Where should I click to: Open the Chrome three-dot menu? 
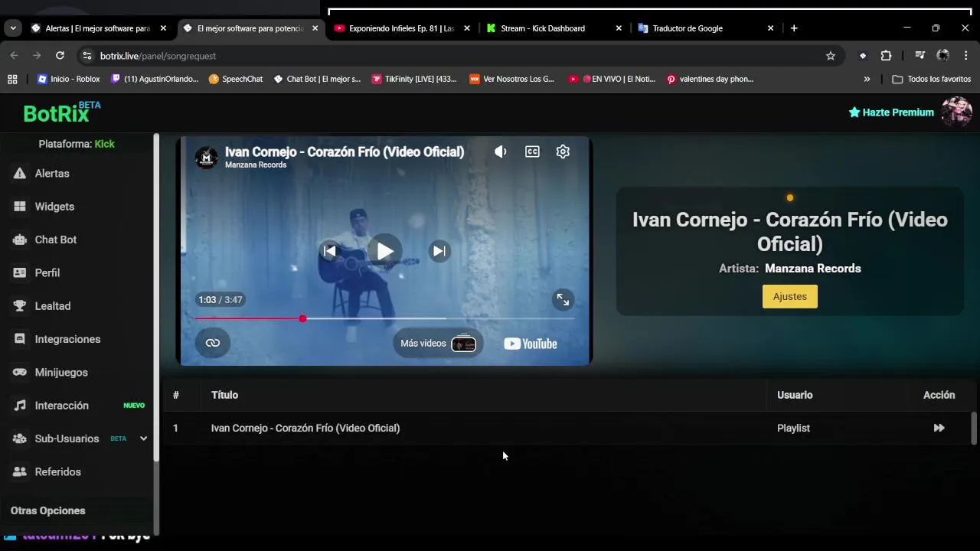[x=965, y=56]
